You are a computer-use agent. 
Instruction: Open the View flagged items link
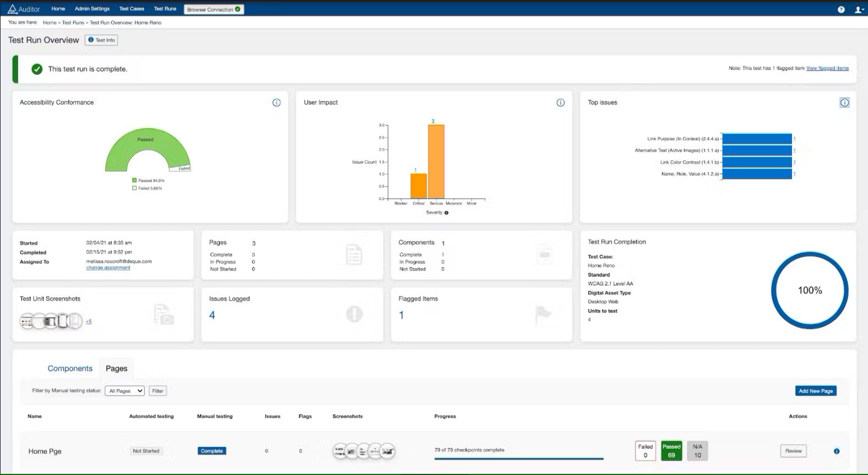click(x=827, y=68)
